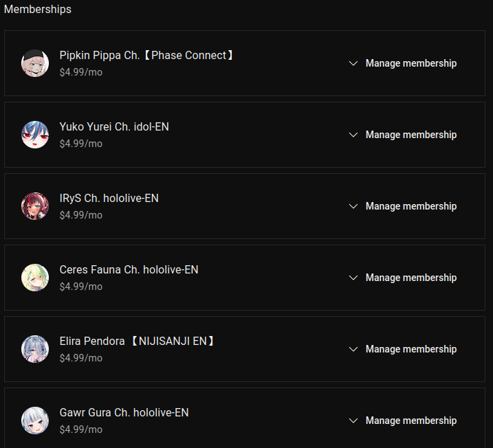493x448 pixels.
Task: Expand chevron for Yuko Yurei membership
Action: (x=353, y=135)
